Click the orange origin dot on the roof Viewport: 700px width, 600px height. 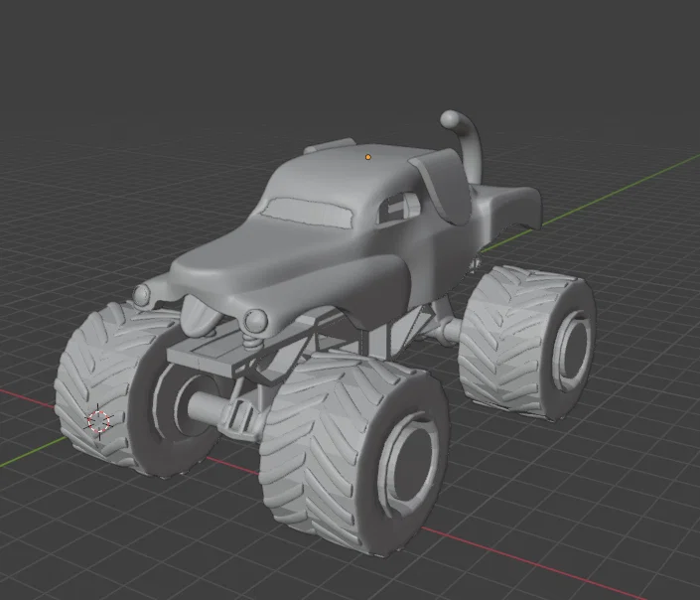pyautogui.click(x=367, y=157)
